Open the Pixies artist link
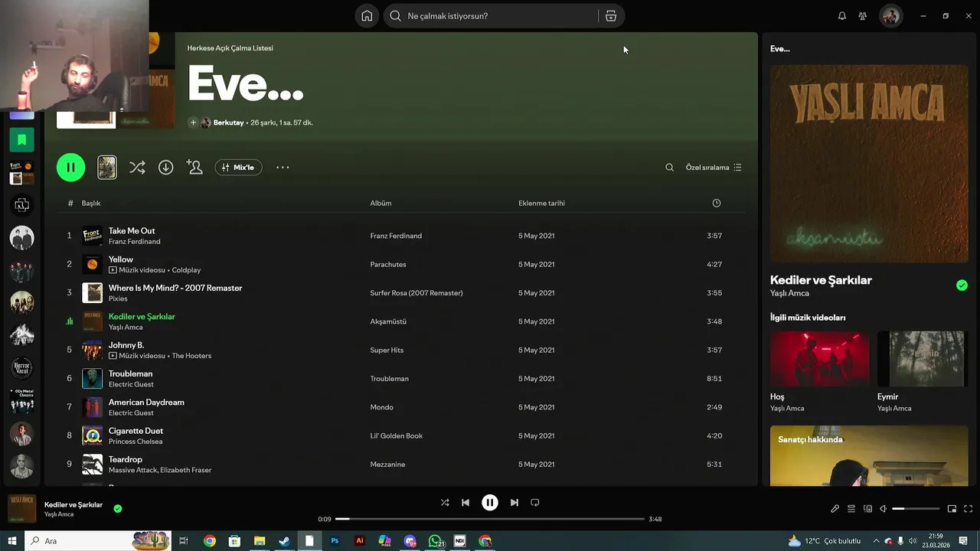 (x=118, y=298)
